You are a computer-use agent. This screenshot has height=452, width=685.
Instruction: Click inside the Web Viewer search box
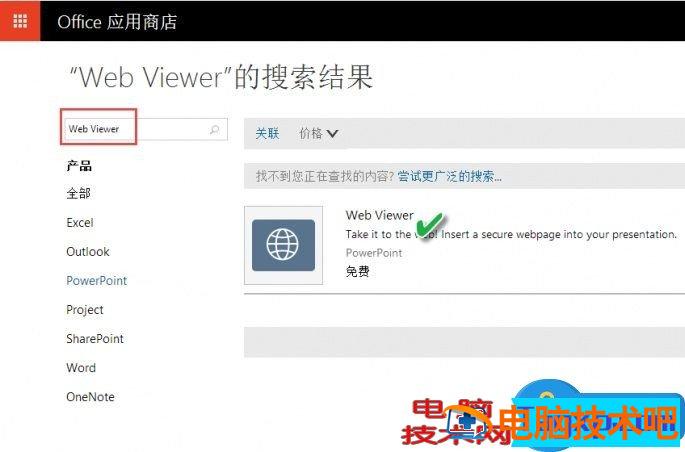coord(144,129)
